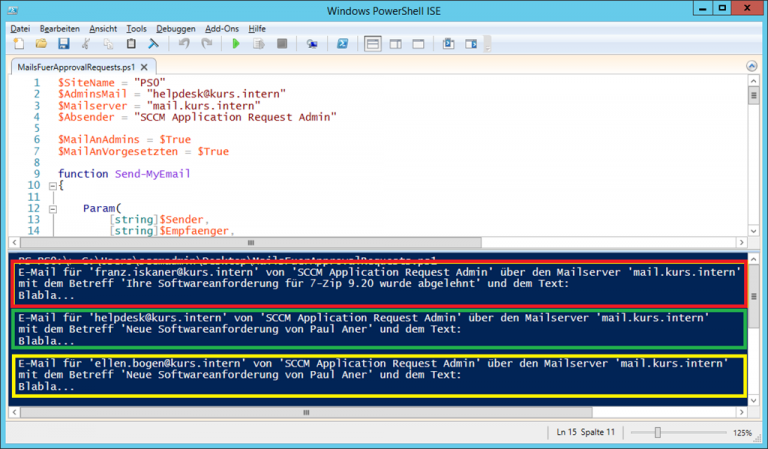Open the Debuggen menu
Screen dimensions: 768x449
(175, 29)
